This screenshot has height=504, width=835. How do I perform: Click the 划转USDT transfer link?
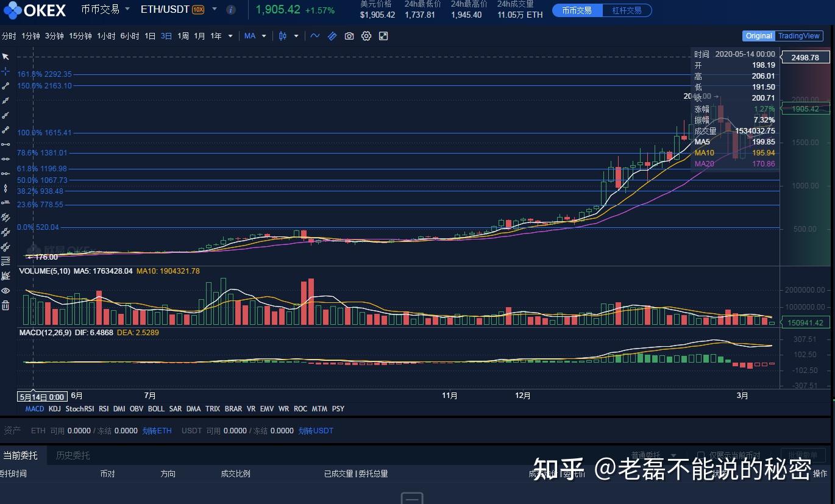tap(316, 431)
